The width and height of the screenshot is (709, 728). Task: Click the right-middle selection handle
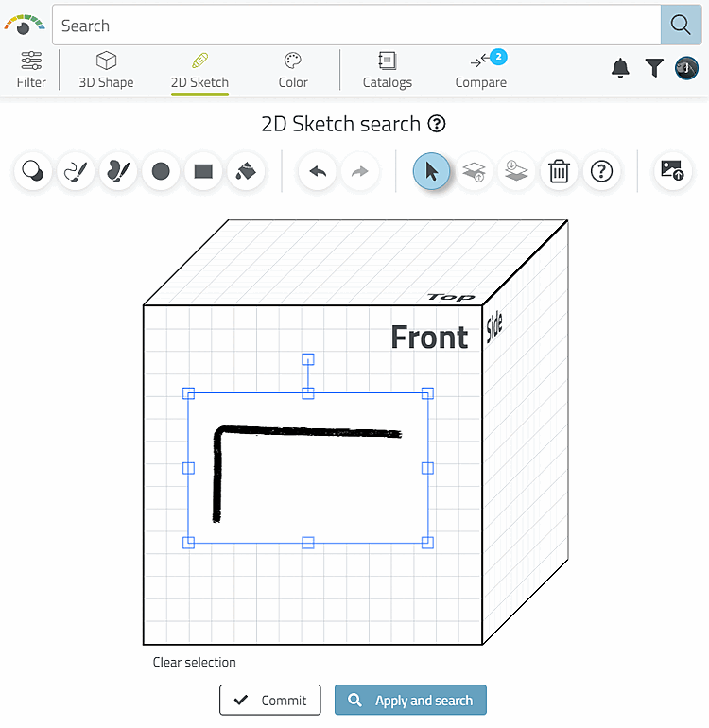[427, 468]
